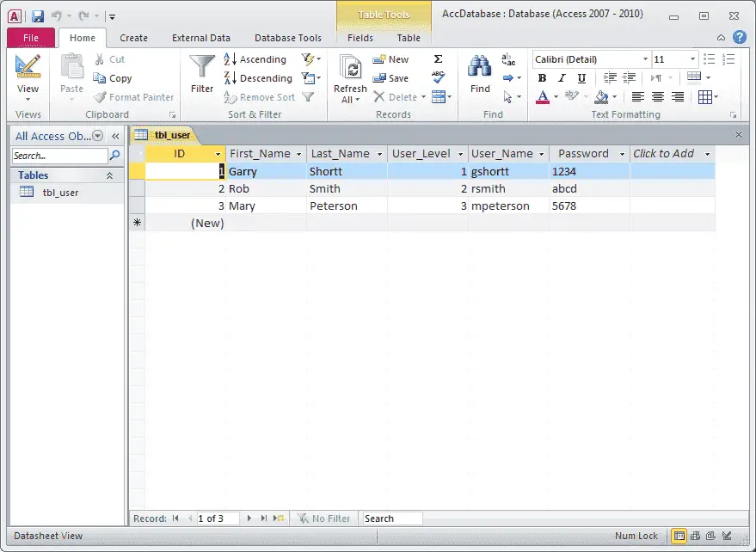The image size is (756, 552).
Task: Select the row for Rob Smith
Action: click(x=137, y=188)
